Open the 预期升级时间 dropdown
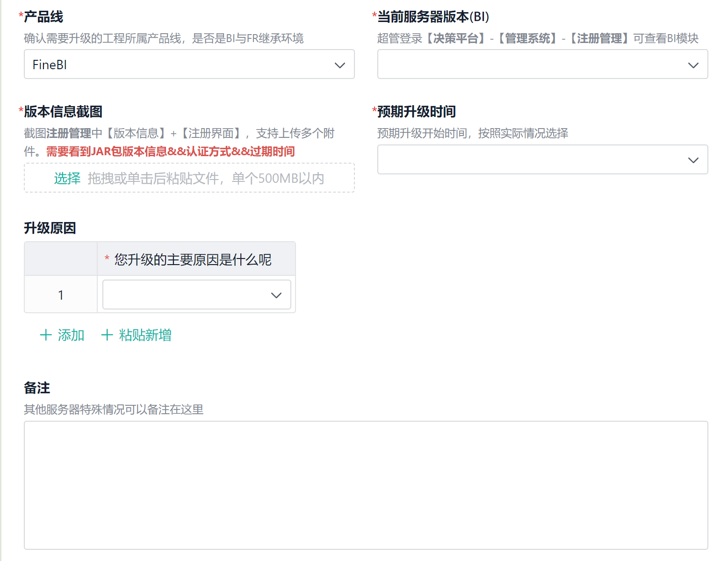 pos(542,159)
